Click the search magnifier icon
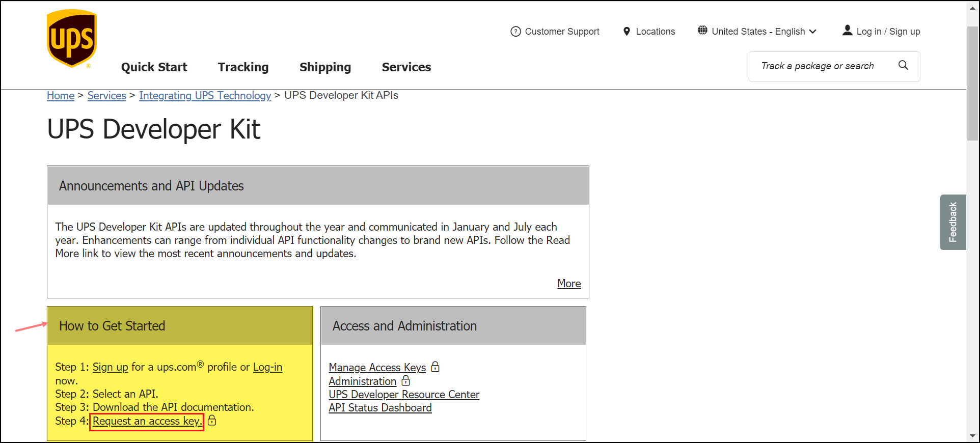The image size is (980, 443). point(903,65)
